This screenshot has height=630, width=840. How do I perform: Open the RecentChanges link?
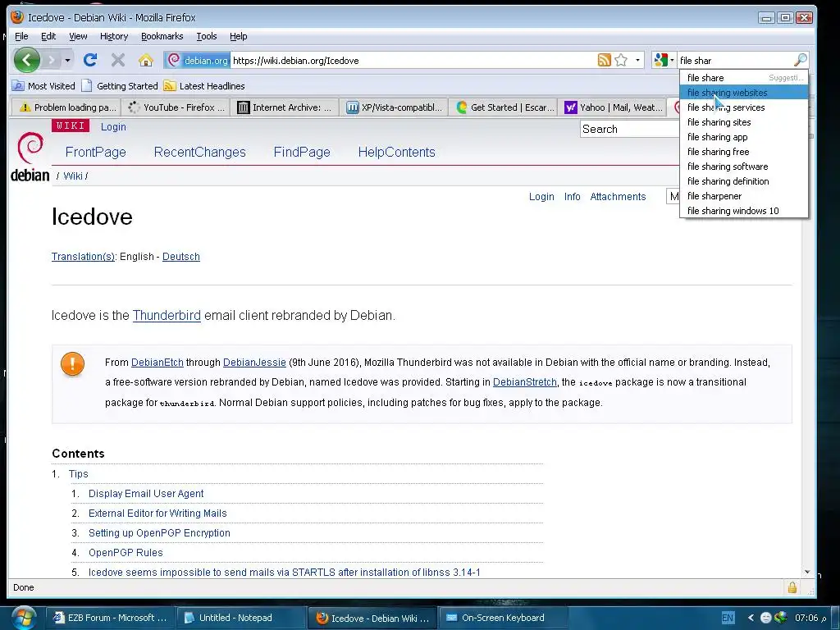tap(200, 152)
